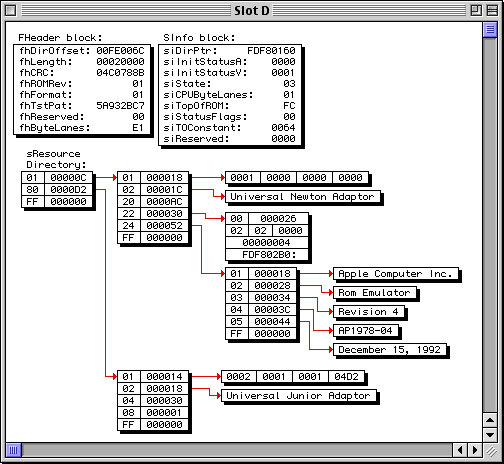The image size is (504, 464).
Task: Click the window close box
Action: click(11, 11)
